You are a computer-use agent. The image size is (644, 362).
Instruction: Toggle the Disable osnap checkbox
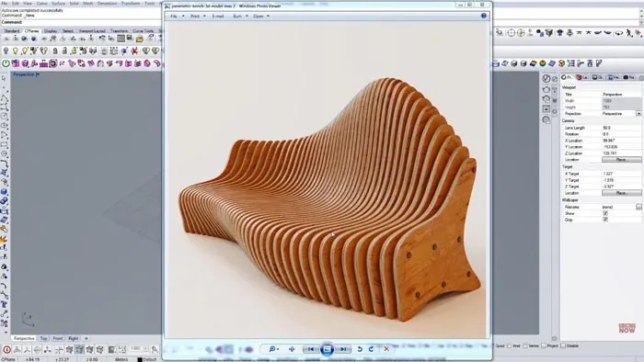coord(563,346)
